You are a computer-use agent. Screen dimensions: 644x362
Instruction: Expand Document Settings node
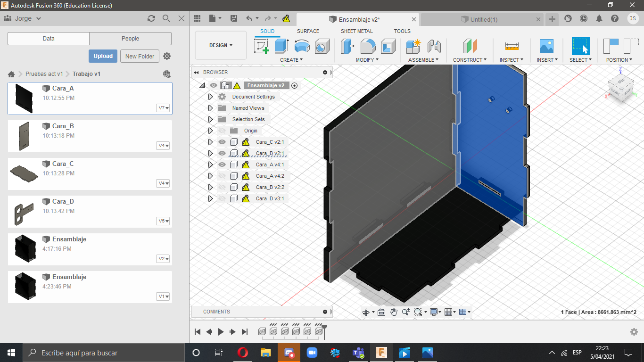tap(211, 97)
